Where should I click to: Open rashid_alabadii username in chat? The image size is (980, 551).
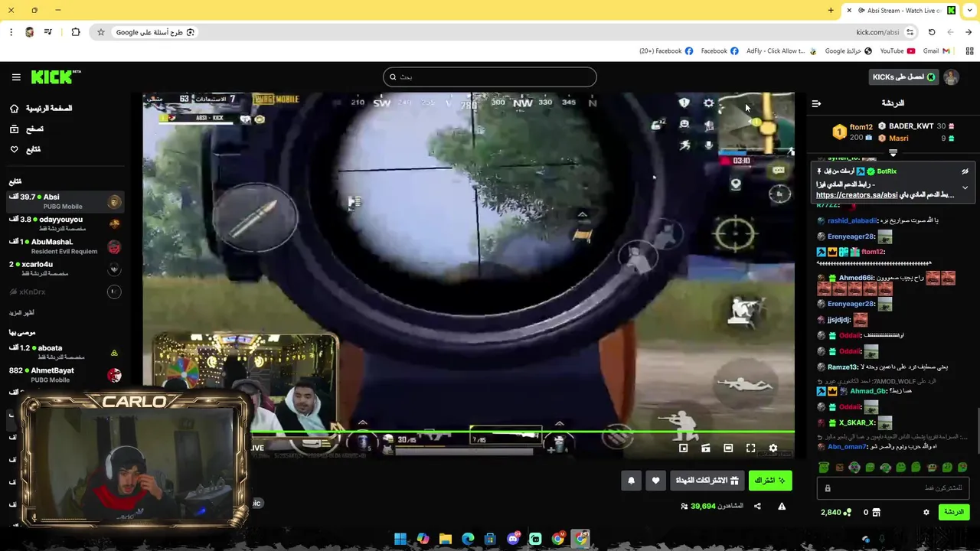click(852, 220)
